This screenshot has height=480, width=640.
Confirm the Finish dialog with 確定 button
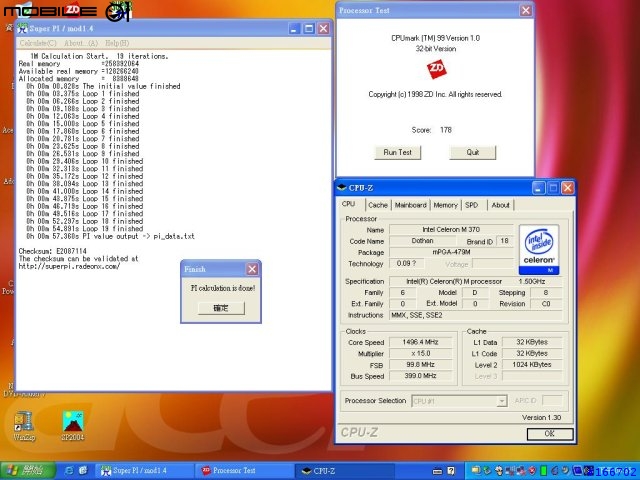pos(221,308)
